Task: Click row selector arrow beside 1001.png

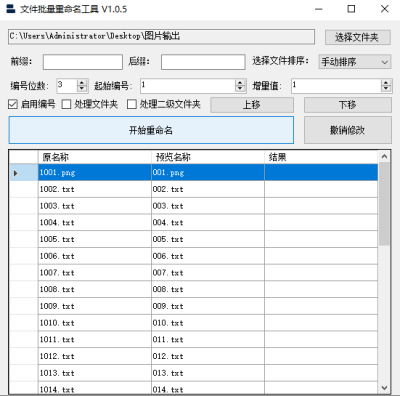Action: coord(16,173)
